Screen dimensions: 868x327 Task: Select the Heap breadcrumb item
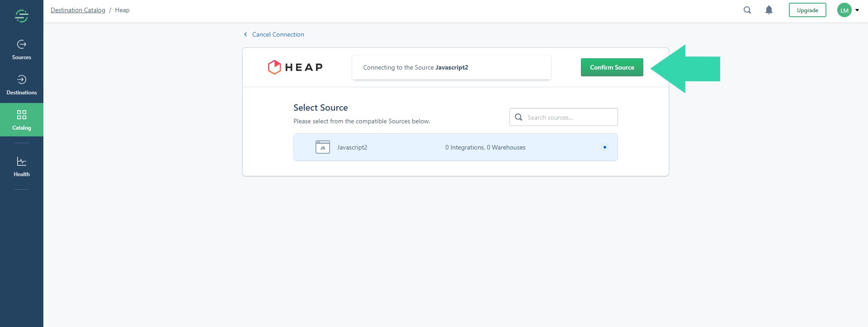click(x=122, y=9)
